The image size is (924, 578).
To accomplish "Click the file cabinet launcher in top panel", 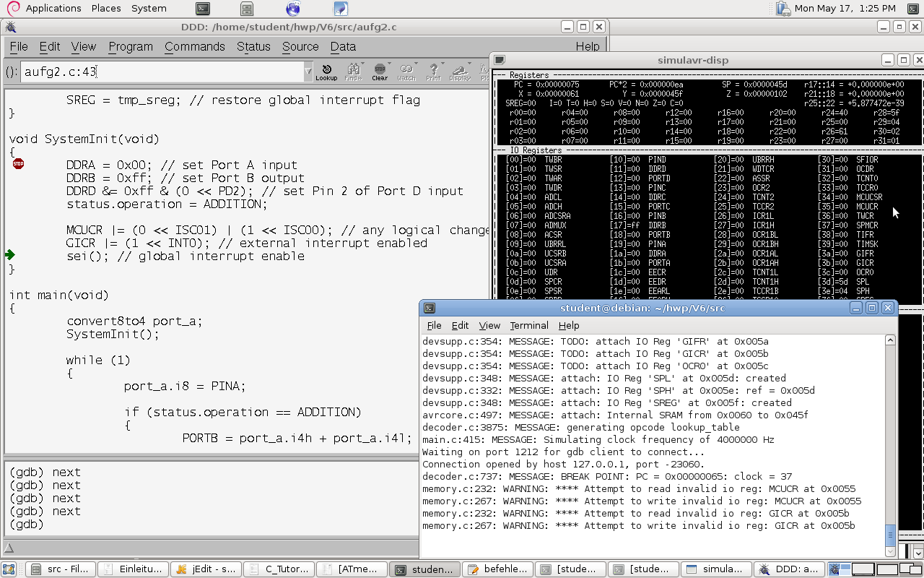I will click(247, 9).
